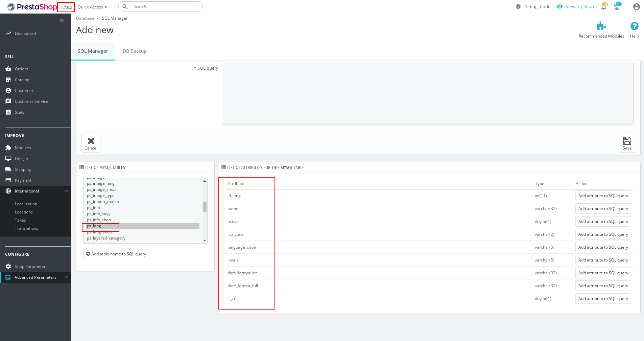Click the search magnifier icon
644x341 pixels.
125,7
